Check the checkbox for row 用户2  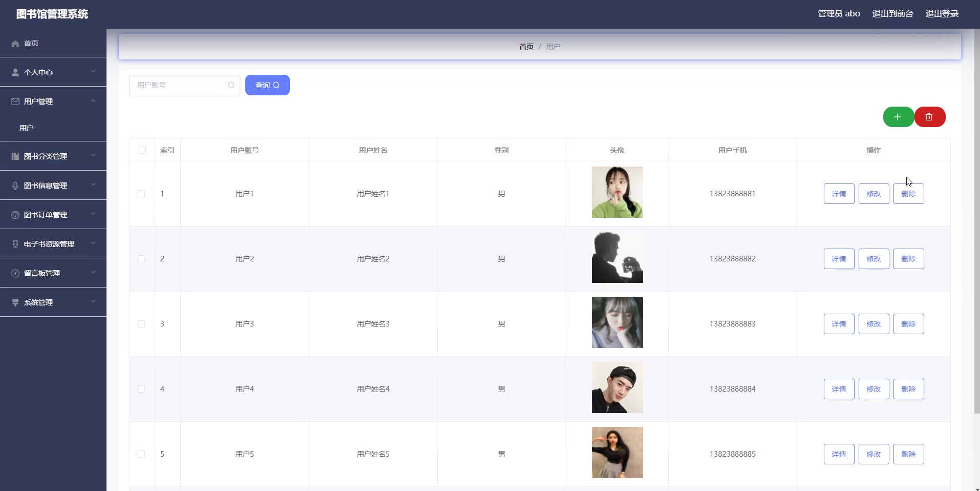[x=141, y=259]
